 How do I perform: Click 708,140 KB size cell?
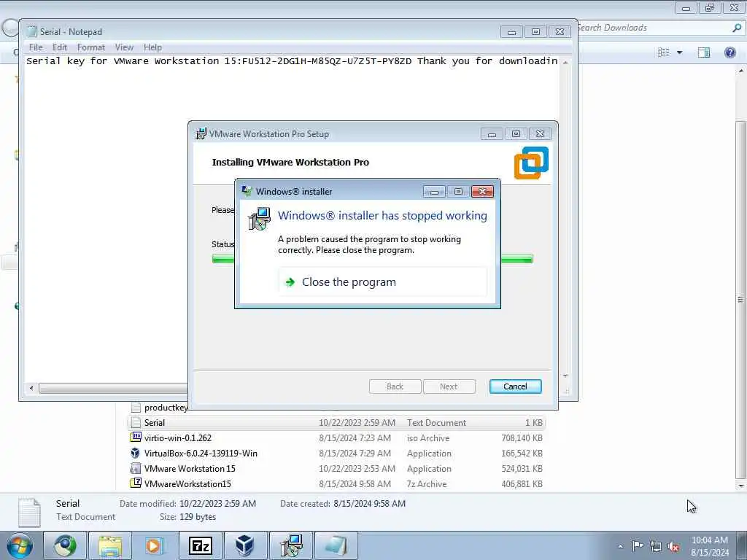(x=522, y=437)
